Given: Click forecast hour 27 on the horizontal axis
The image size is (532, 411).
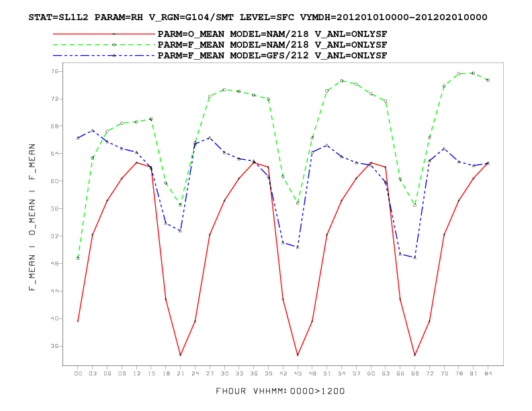Looking at the screenshot, I should pyautogui.click(x=210, y=373).
